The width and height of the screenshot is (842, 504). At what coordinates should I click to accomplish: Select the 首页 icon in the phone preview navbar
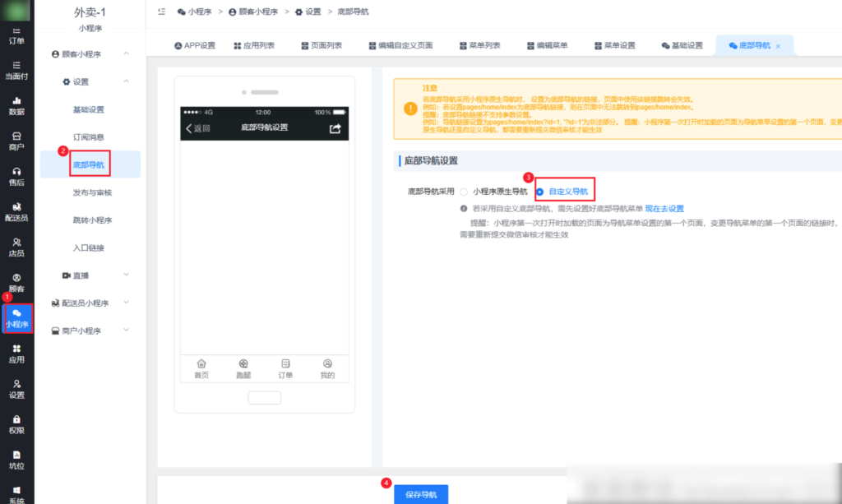pos(201,368)
